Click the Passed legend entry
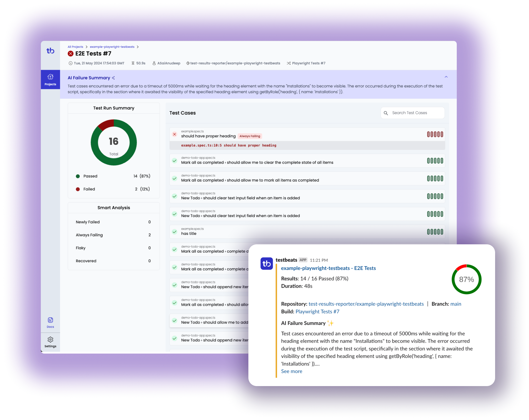Viewport: 529px width, 420px height. [x=113, y=176]
